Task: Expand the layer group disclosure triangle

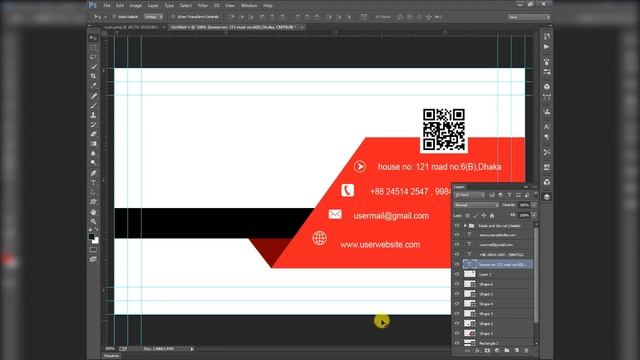Action: [x=465, y=225]
